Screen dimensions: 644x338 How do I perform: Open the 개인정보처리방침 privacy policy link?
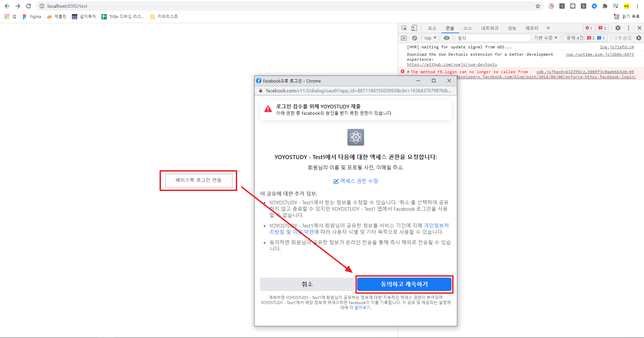(436, 226)
